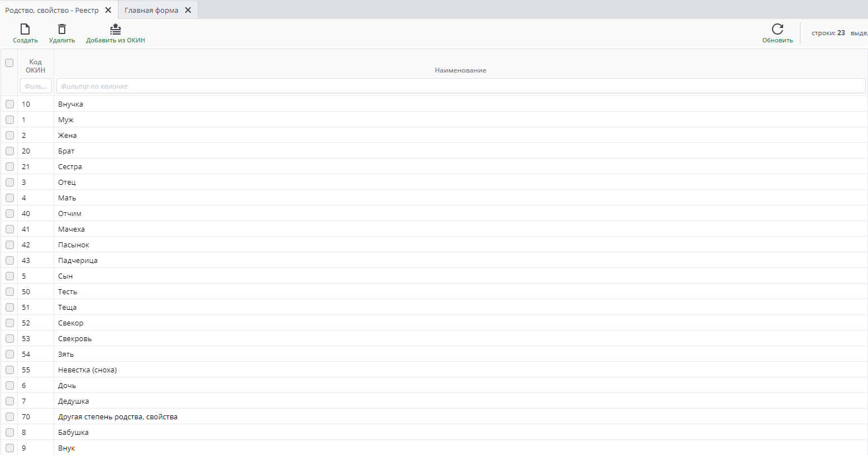Click the Отчим name cell
This screenshot has width=868, height=455.
[461, 213]
